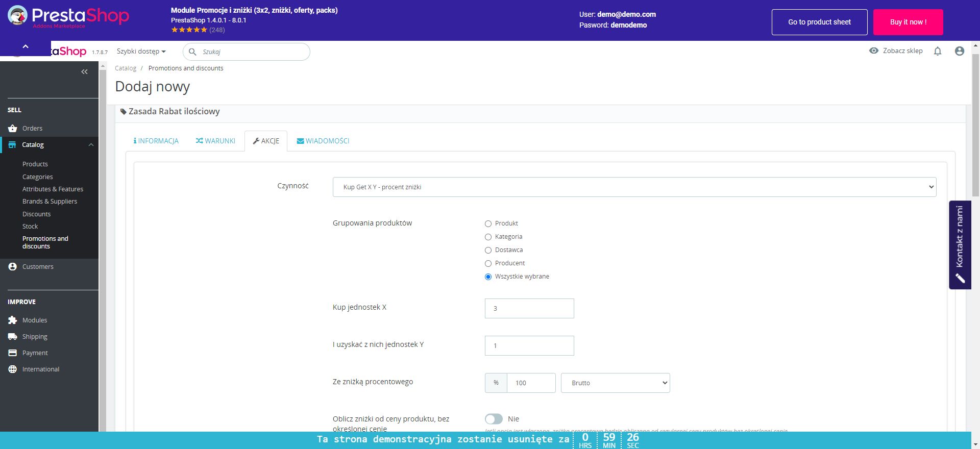Open the Kontakt z nami side tab
The width and height of the screenshot is (980, 449).
tap(960, 245)
